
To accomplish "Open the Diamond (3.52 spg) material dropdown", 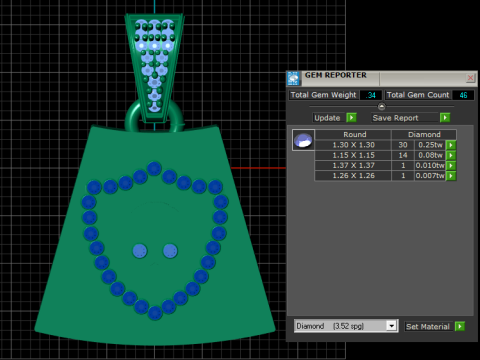I will (x=392, y=326).
